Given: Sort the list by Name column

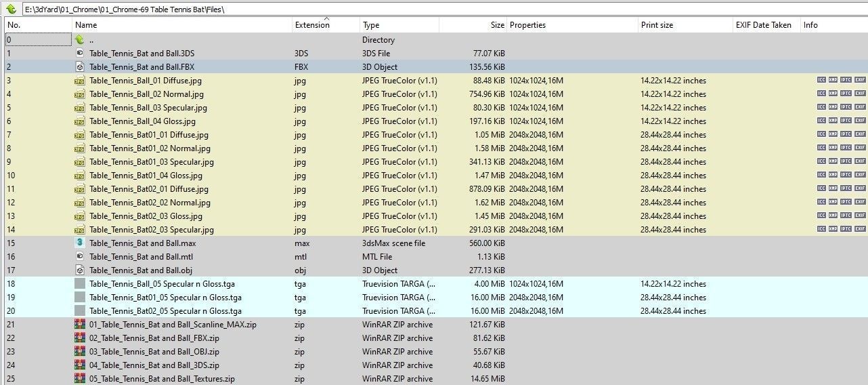Looking at the screenshot, I should point(87,25).
